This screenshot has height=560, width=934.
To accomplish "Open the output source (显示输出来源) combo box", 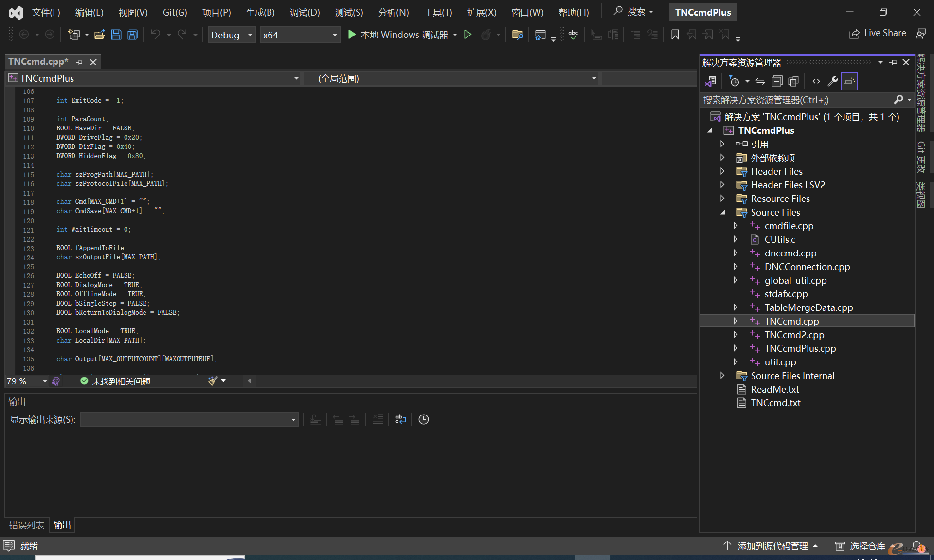I will pyautogui.click(x=189, y=419).
